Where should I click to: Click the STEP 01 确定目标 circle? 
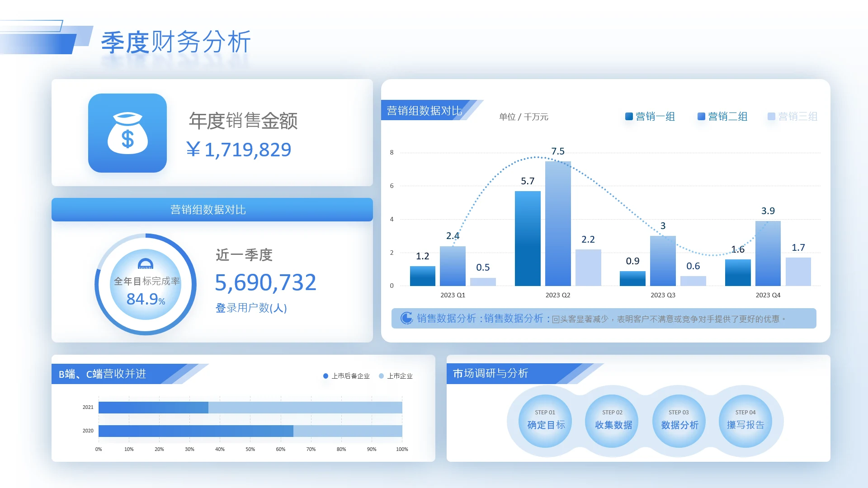click(545, 421)
